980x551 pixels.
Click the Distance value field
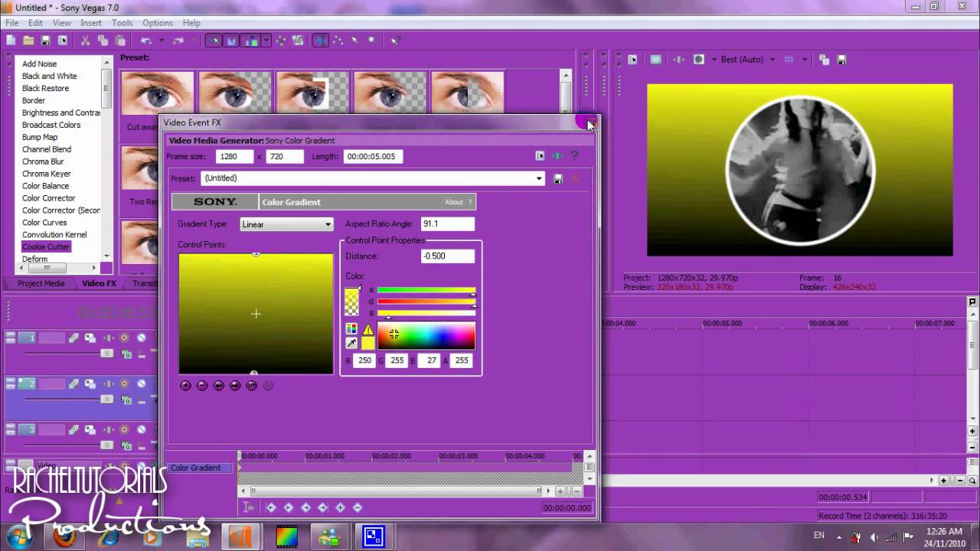pos(447,256)
